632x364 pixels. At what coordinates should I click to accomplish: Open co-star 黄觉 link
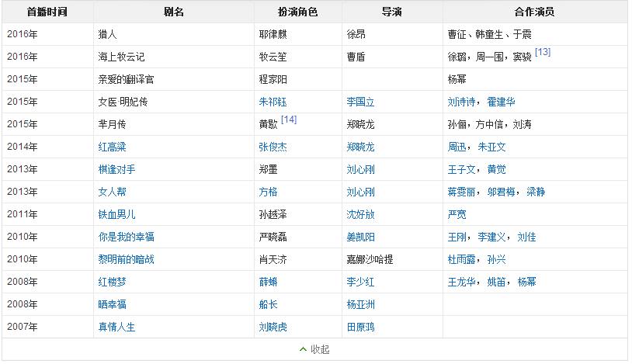(497, 170)
